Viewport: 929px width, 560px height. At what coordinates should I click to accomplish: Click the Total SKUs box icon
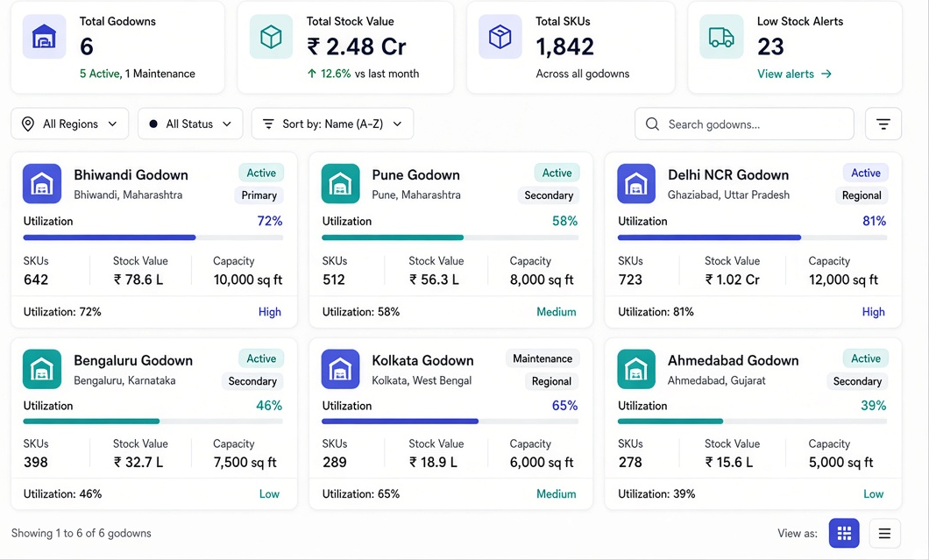pyautogui.click(x=500, y=37)
